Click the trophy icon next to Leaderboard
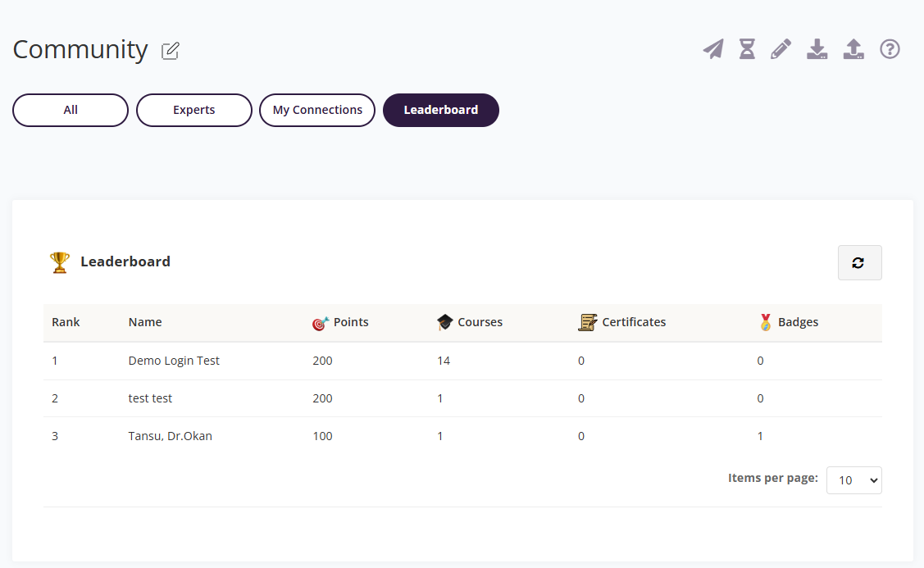 point(59,260)
